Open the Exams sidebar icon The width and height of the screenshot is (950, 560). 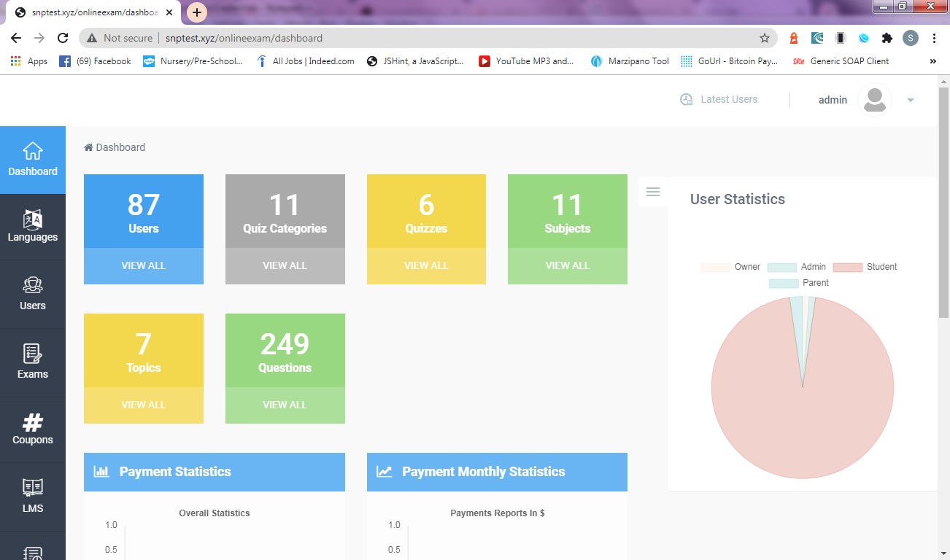point(33,354)
